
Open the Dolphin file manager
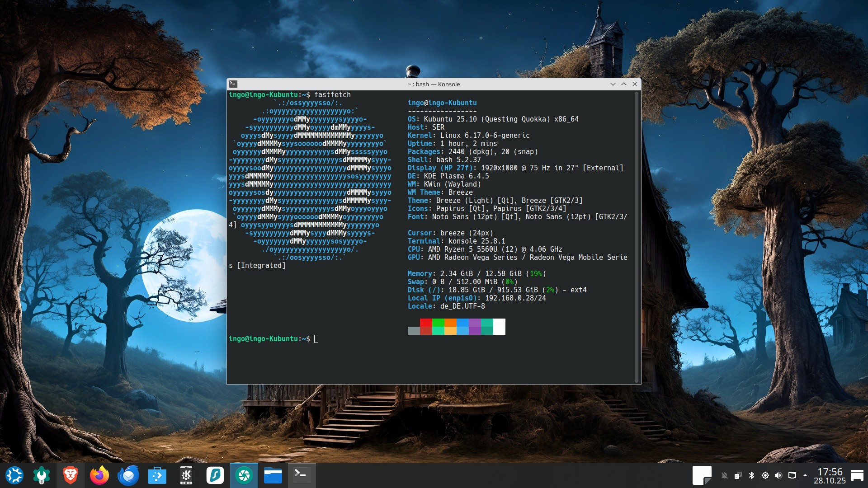point(273,475)
